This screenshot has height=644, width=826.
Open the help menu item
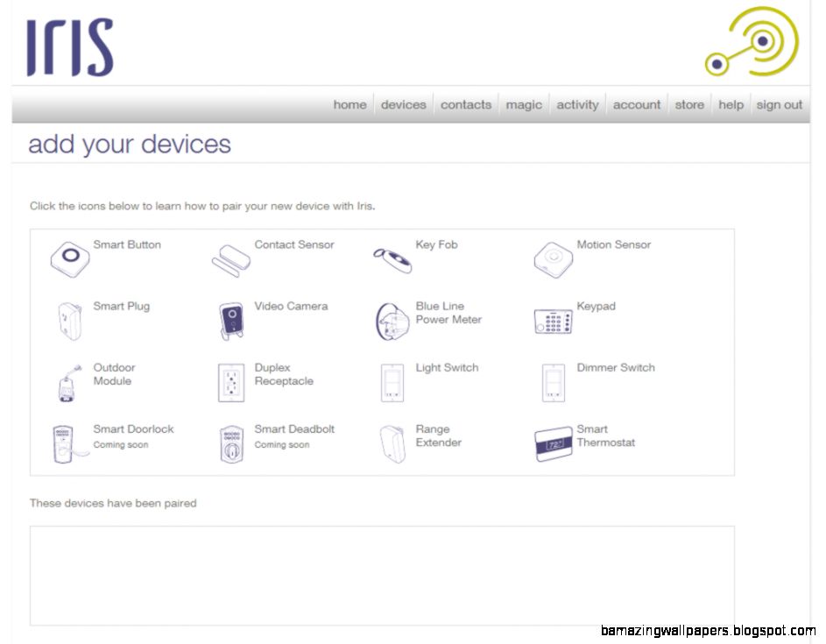click(731, 105)
